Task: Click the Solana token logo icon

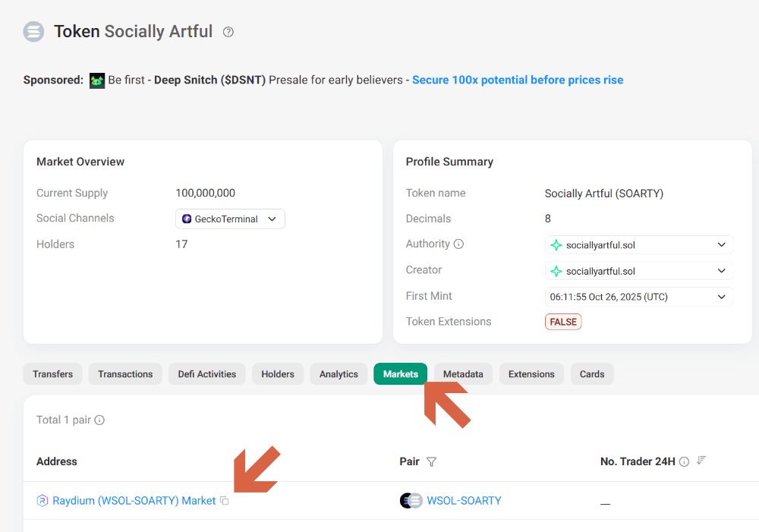Action: click(x=33, y=32)
